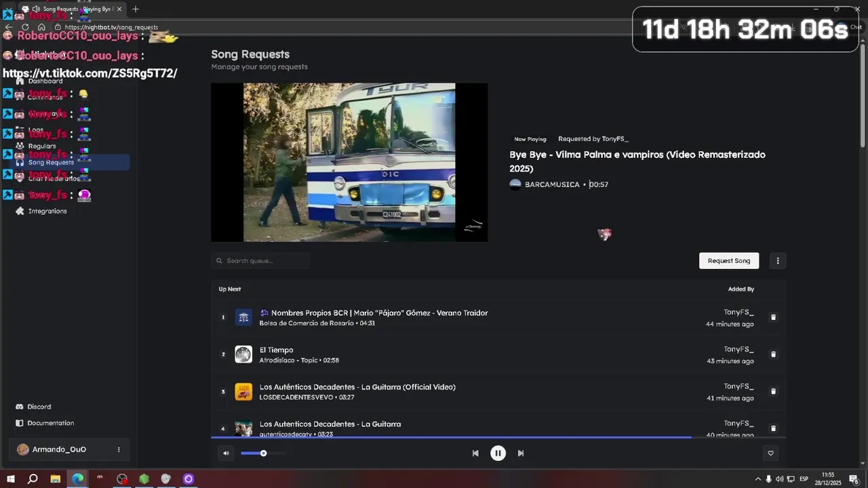
Task: Open the Windows notification center
Action: click(854, 479)
